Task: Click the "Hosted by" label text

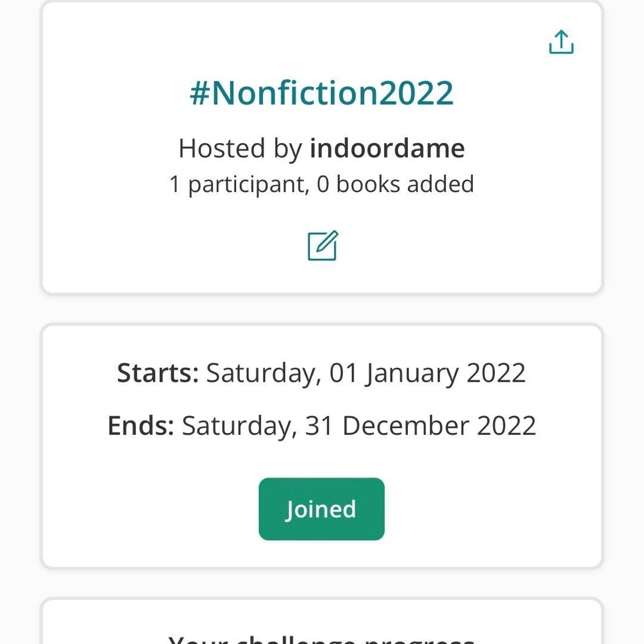Action: coord(240,148)
